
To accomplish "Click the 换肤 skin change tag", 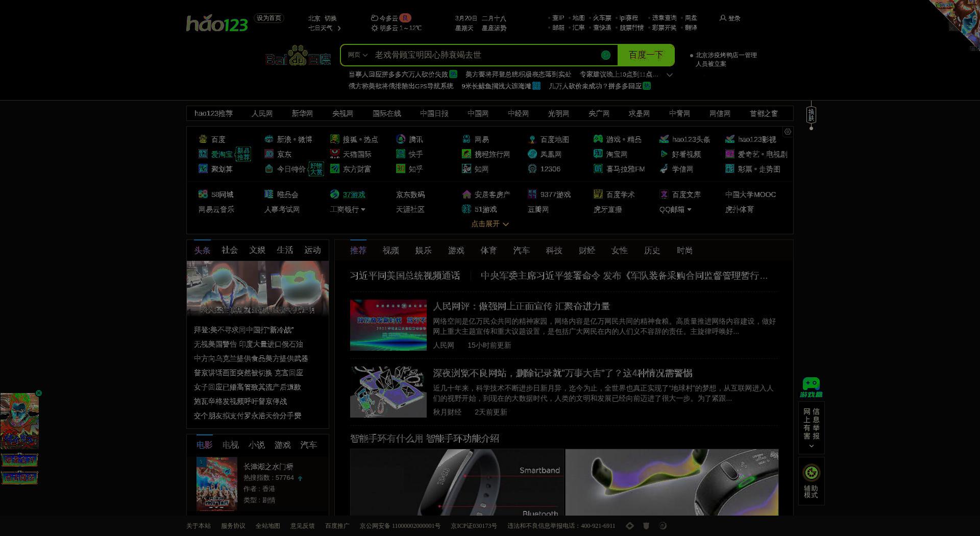I will click(x=811, y=115).
